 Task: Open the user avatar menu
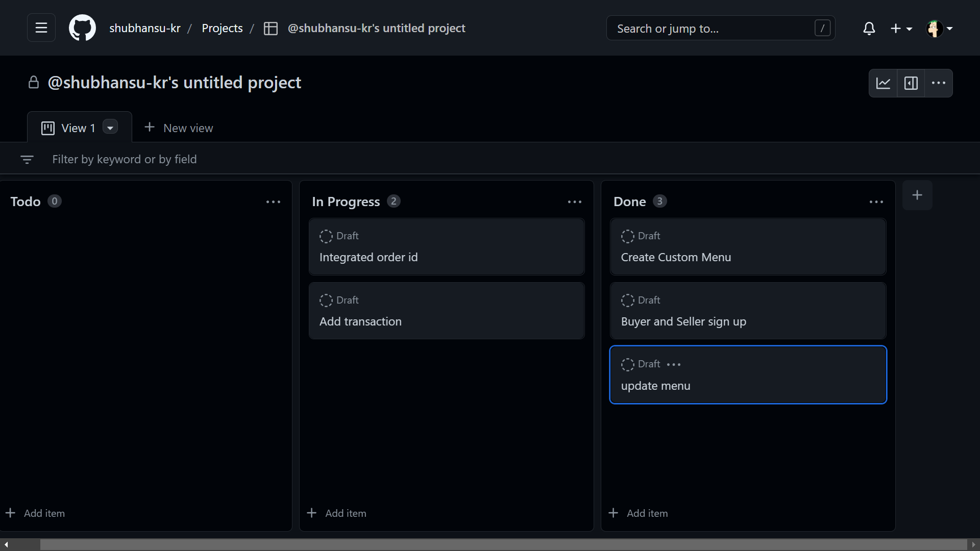coord(939,29)
